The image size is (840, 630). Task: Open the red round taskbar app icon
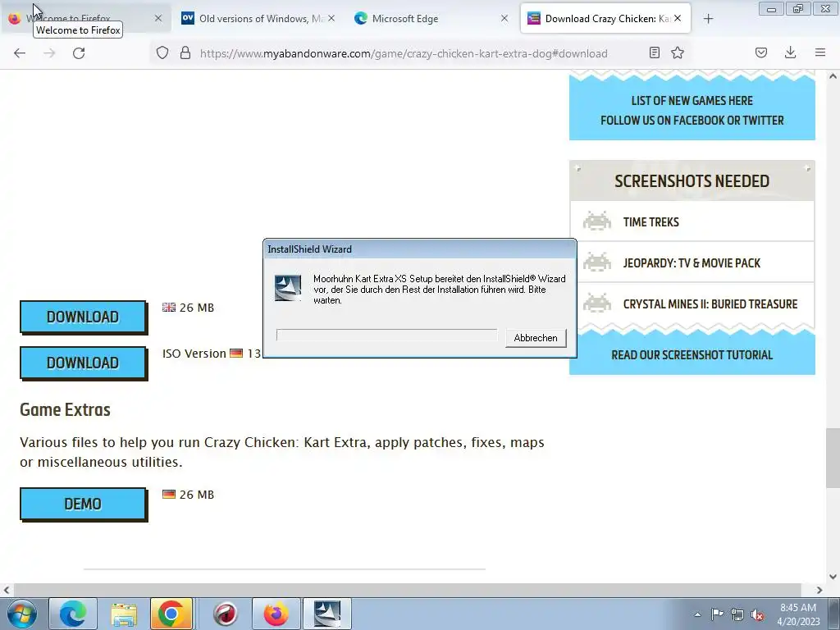point(225,614)
